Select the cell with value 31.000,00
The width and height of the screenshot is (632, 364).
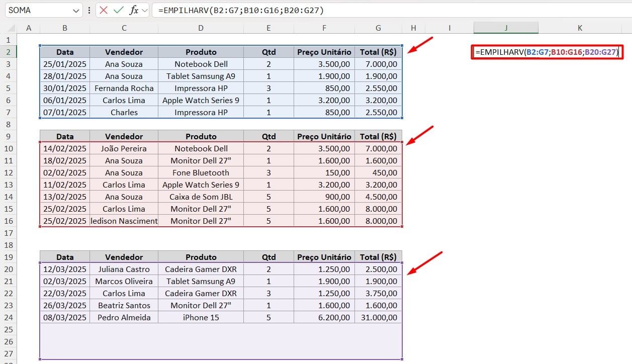[378, 317]
